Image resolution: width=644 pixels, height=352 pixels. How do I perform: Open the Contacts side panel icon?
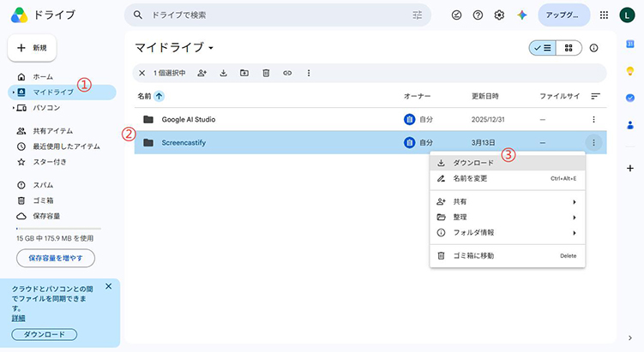630,125
